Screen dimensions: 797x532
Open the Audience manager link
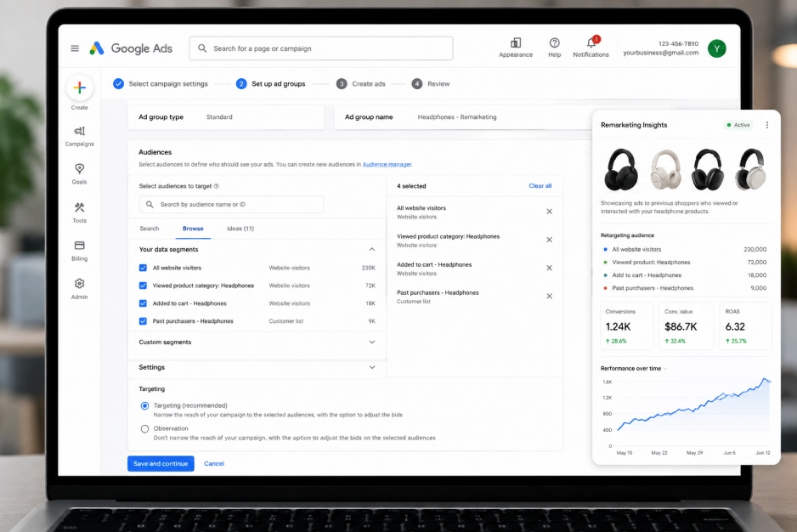point(387,164)
